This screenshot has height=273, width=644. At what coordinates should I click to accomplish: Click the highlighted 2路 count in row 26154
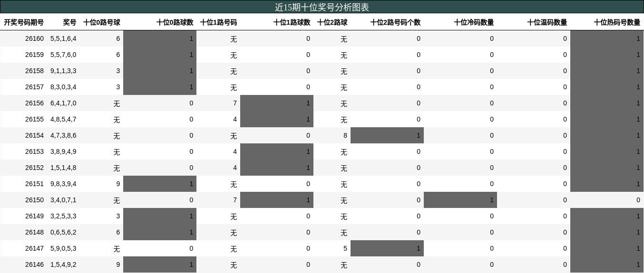pyautogui.click(x=387, y=135)
